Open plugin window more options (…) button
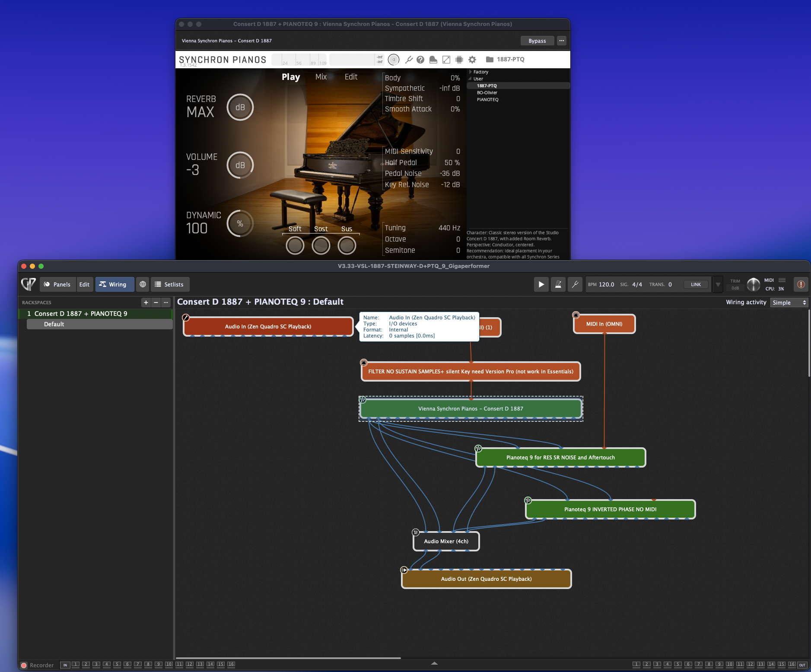This screenshot has width=811, height=672. pyautogui.click(x=561, y=41)
